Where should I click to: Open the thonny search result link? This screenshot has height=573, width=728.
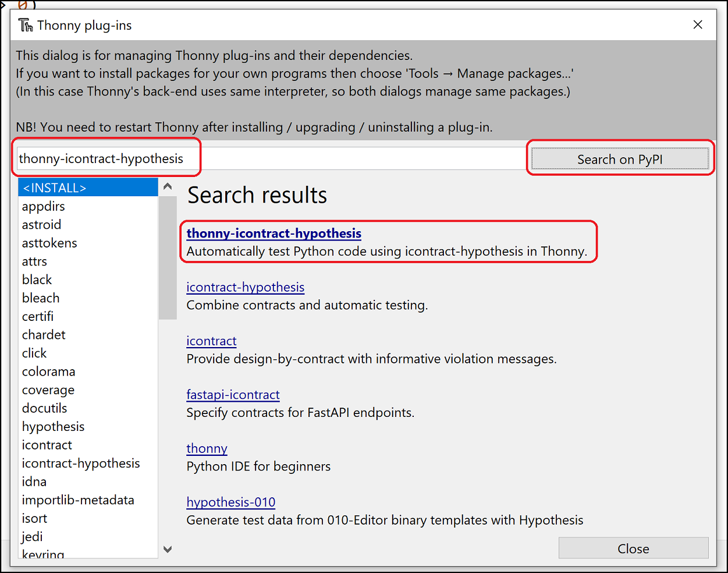tap(207, 448)
